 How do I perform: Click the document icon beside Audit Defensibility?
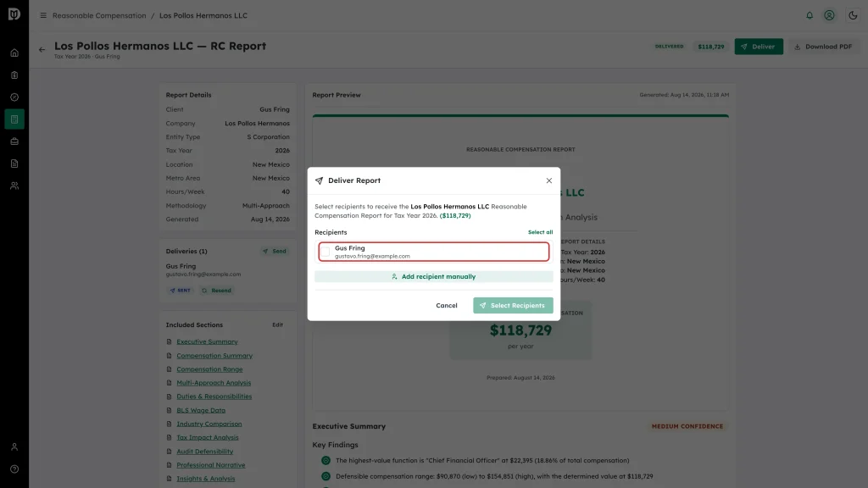169,452
